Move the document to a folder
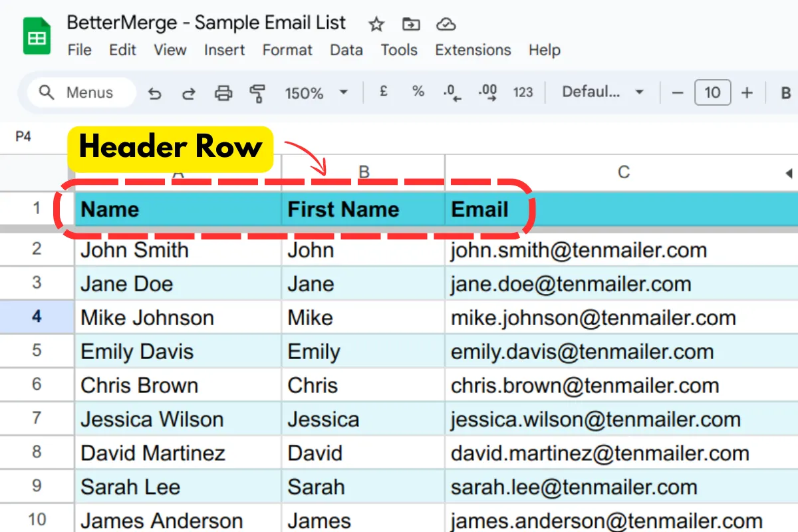The image size is (798, 532). 411,25
